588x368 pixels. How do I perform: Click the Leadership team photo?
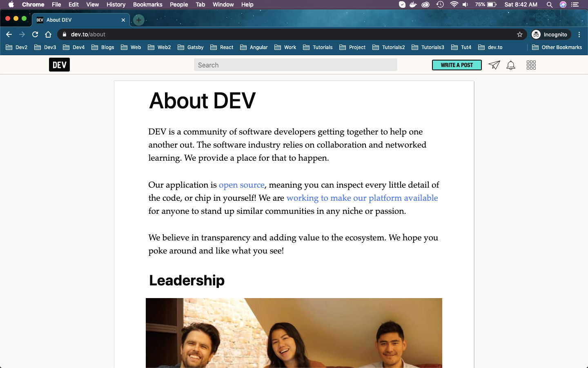pyautogui.click(x=294, y=333)
